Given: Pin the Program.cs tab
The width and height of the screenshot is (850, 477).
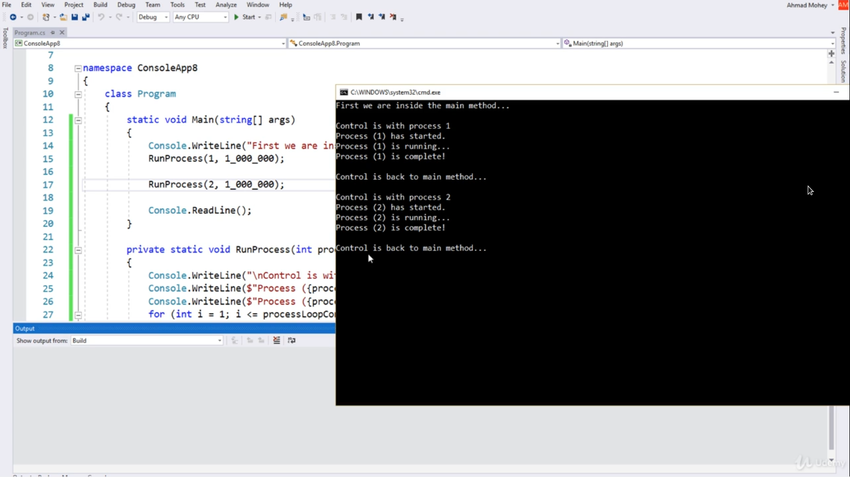Looking at the screenshot, I should click(x=53, y=33).
